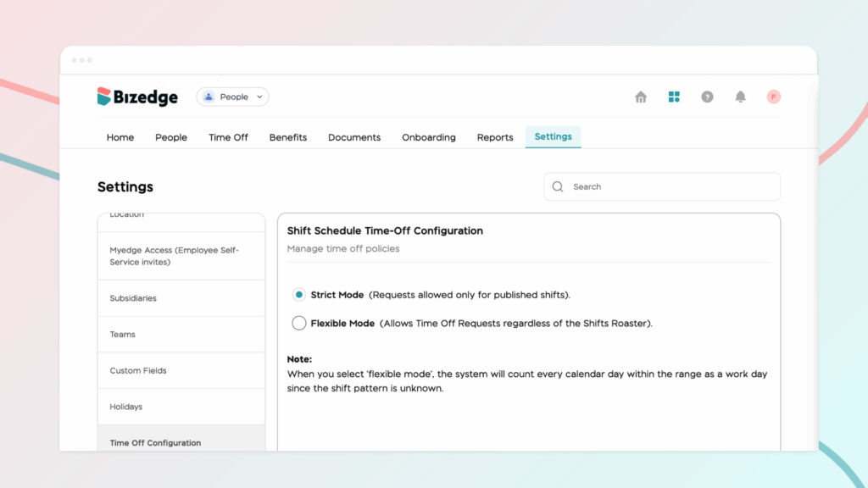Image resolution: width=868 pixels, height=488 pixels.
Task: Open the user profile avatar
Action: 773,97
